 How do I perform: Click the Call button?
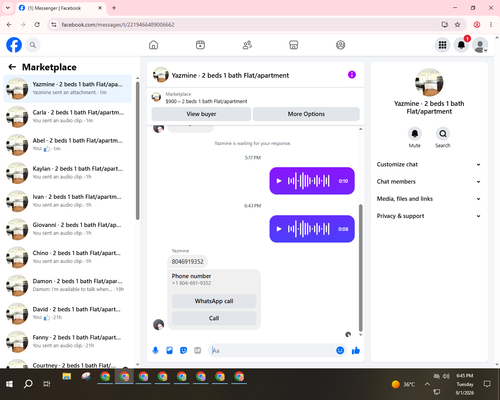[214, 318]
